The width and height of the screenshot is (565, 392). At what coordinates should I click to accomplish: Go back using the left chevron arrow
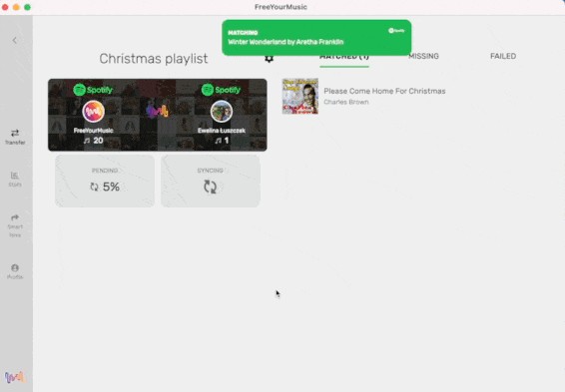tap(14, 40)
